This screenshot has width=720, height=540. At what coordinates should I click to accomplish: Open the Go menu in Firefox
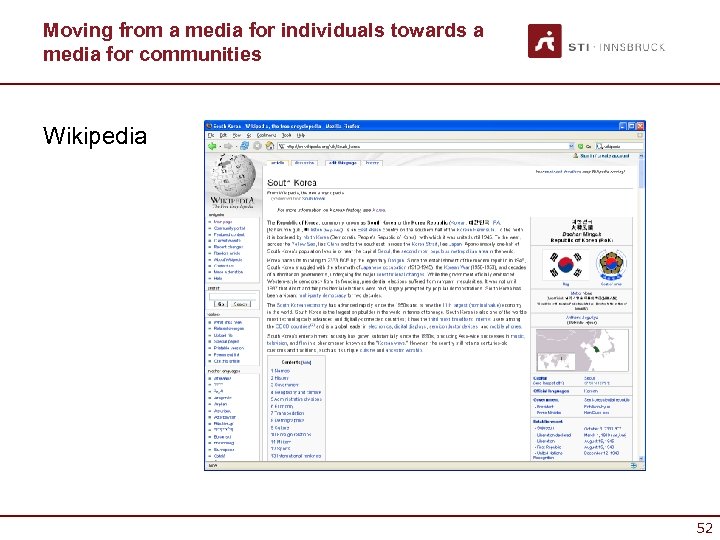249,135
